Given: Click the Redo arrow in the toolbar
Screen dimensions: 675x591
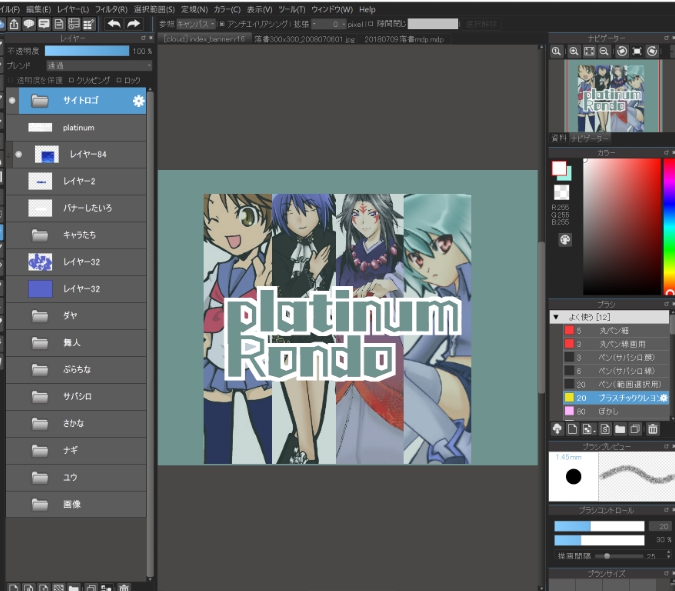Looking at the screenshot, I should click(133, 24).
